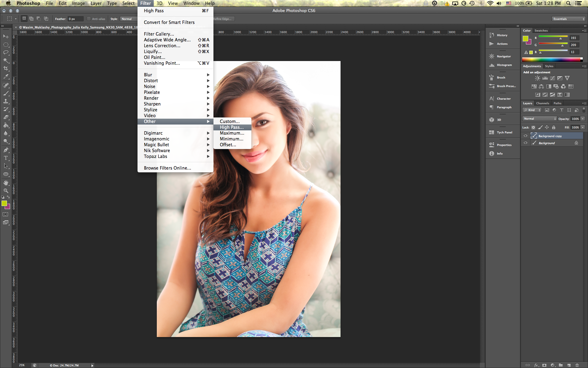
Task: Delete layer with the trash icon
Action: click(x=577, y=365)
